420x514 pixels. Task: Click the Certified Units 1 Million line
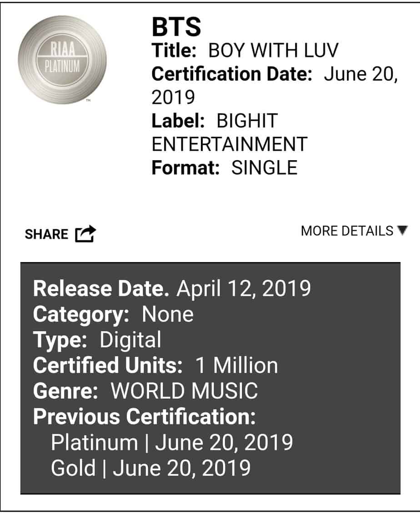pos(155,366)
